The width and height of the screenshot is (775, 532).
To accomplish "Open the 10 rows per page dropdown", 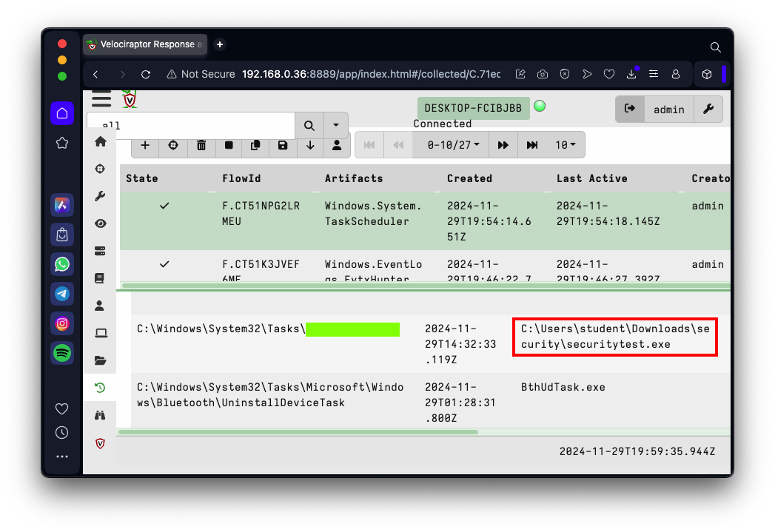I will pos(566,145).
